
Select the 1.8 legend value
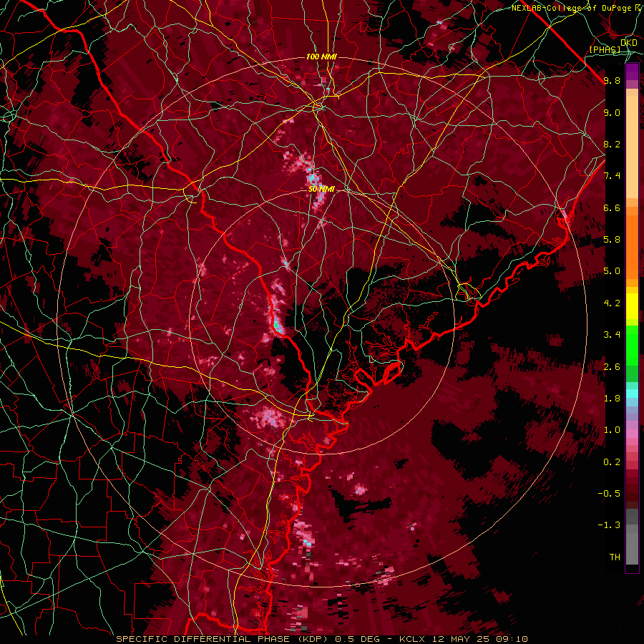point(612,399)
